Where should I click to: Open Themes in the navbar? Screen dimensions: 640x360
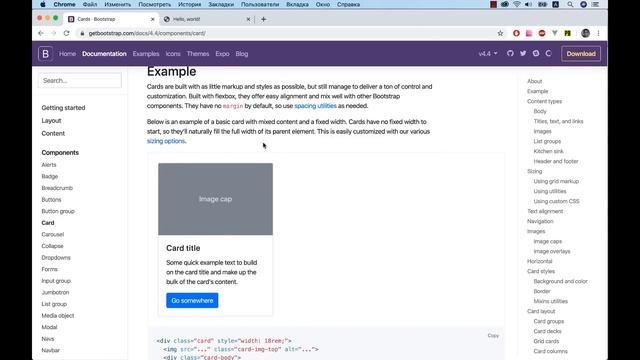pos(198,53)
